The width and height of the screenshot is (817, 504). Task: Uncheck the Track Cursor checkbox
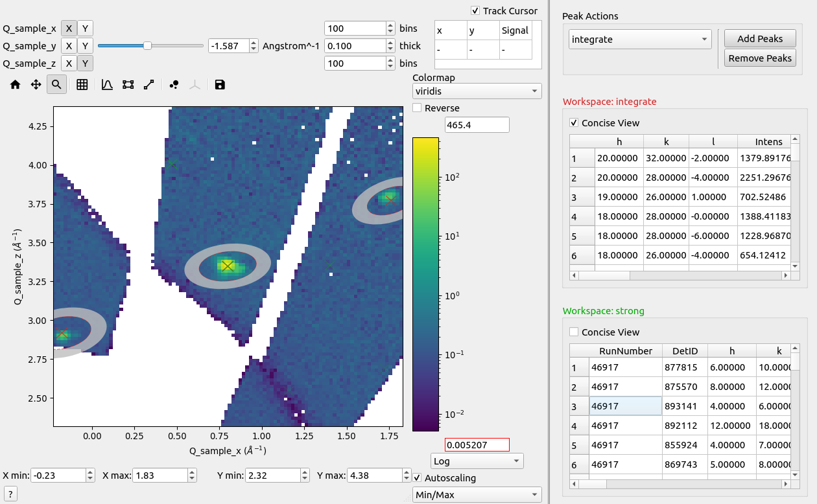475,10
